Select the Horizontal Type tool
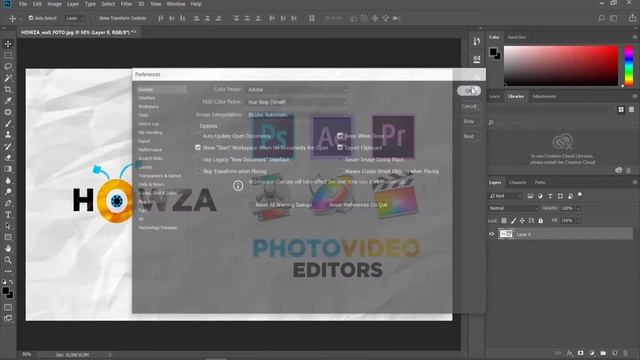Image resolution: width=640 pixels, height=360 pixels. [x=8, y=214]
